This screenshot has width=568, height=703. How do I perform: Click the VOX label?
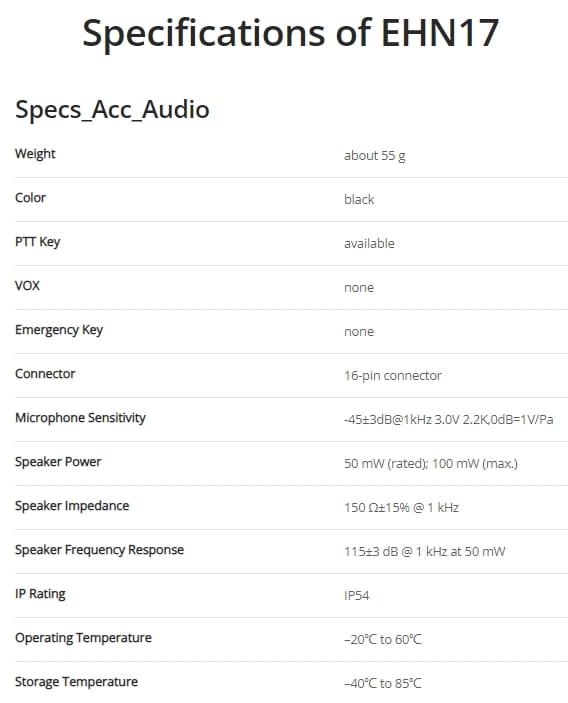point(27,286)
